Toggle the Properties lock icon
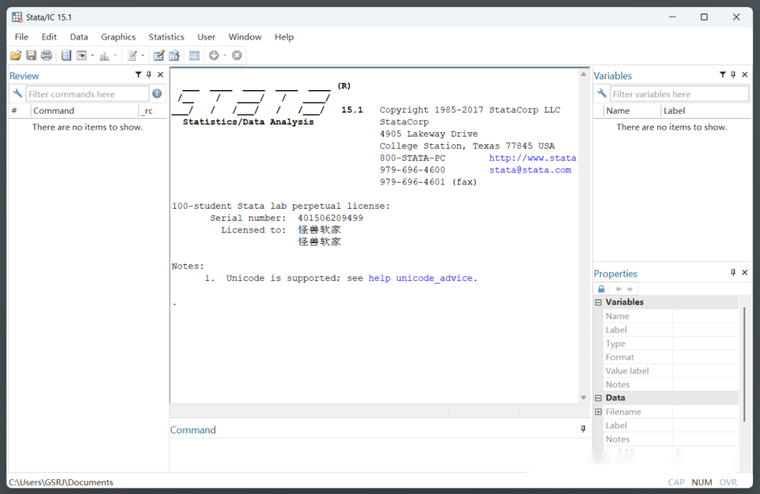The height and width of the screenshot is (494, 760). coord(602,289)
